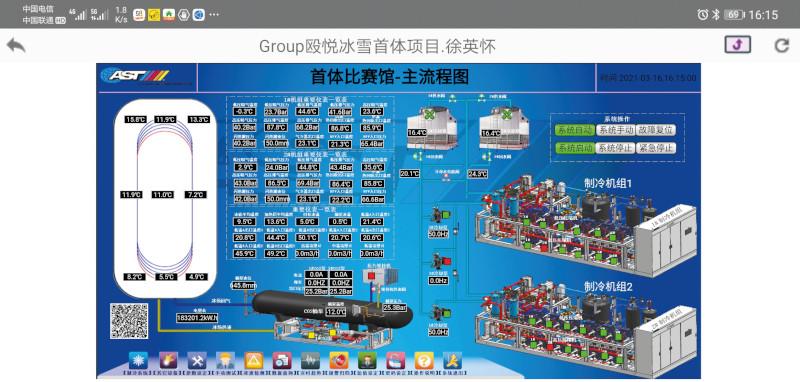Tap the purple rotate-screen icon
This screenshot has width=800, height=382.
tap(738, 45)
